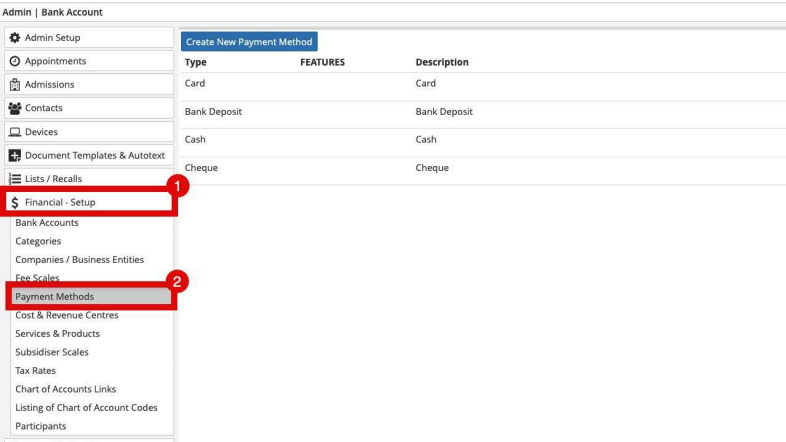Click the Lists / Recalls list icon
This screenshot has width=786, height=442.
[x=15, y=179]
